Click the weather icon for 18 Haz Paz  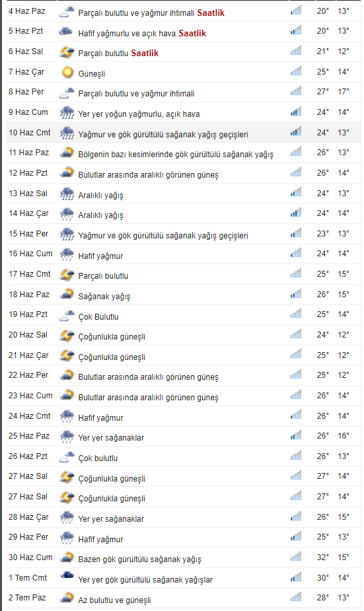(x=67, y=295)
